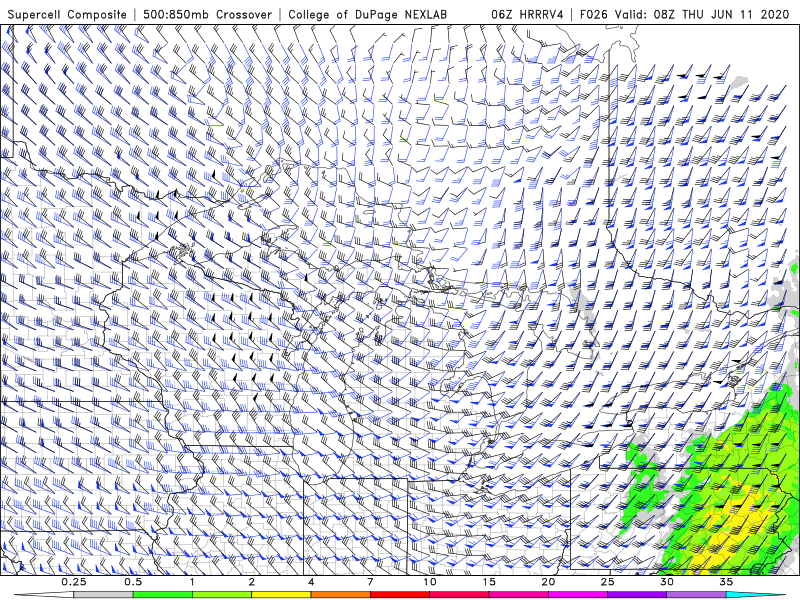Click the legend value 15
The image size is (800, 600).
click(x=489, y=582)
